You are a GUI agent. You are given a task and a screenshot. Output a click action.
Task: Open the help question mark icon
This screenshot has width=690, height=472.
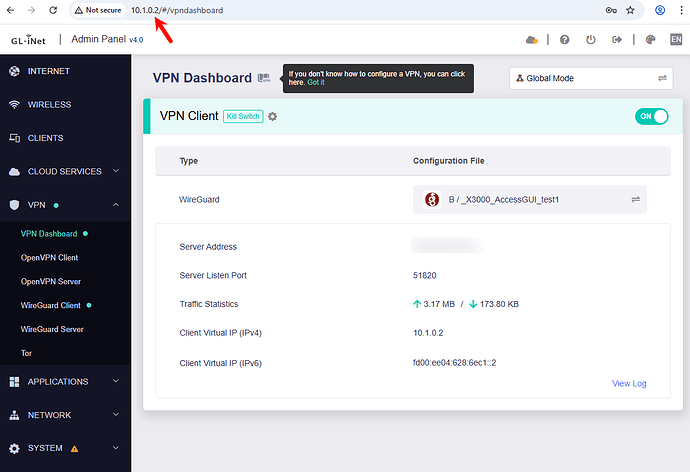pyautogui.click(x=565, y=40)
